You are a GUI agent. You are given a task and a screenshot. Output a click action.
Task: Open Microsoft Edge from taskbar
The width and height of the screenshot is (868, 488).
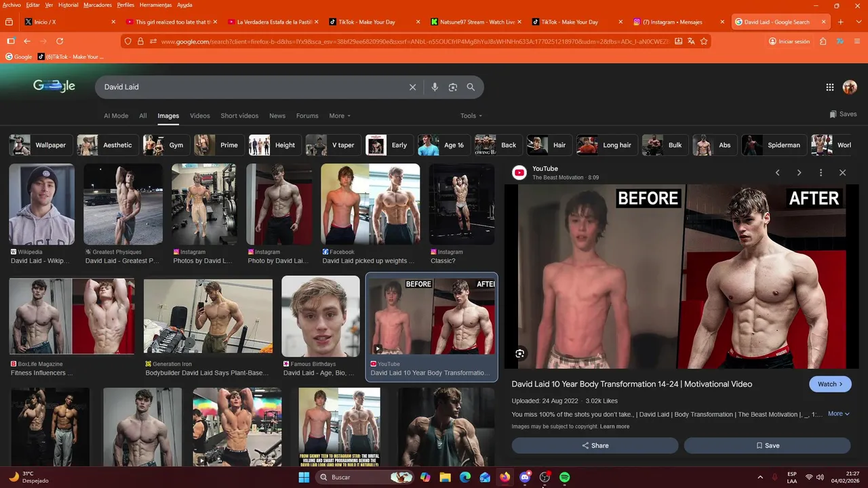click(465, 477)
